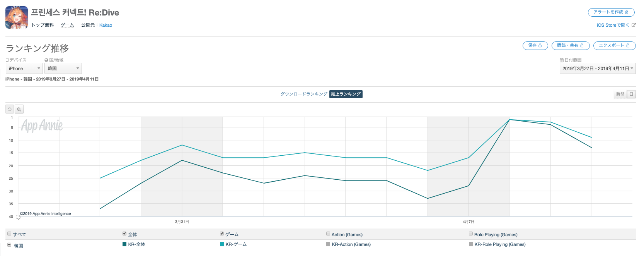The width and height of the screenshot is (644, 256).
Task: Click the lock icon on 購読・共有 button
Action: pos(582,46)
